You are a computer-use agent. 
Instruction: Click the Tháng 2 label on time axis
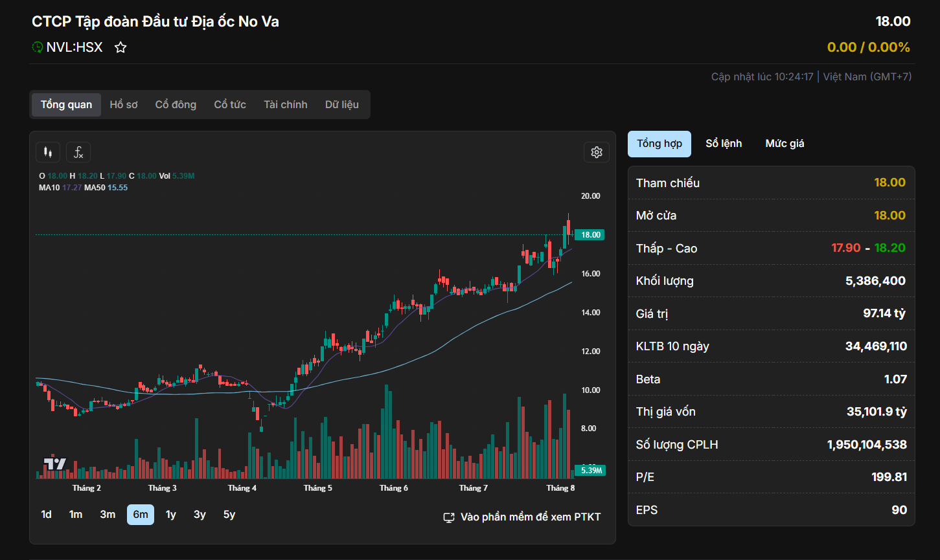coord(87,488)
